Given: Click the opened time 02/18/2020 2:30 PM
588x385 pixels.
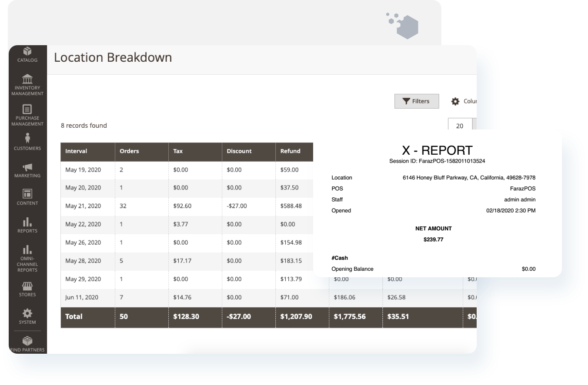Looking at the screenshot, I should (x=511, y=210).
